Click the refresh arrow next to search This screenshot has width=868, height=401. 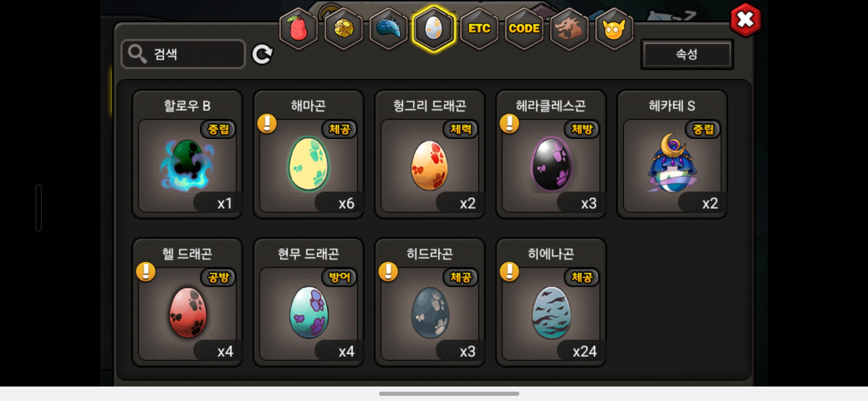pyautogui.click(x=262, y=55)
